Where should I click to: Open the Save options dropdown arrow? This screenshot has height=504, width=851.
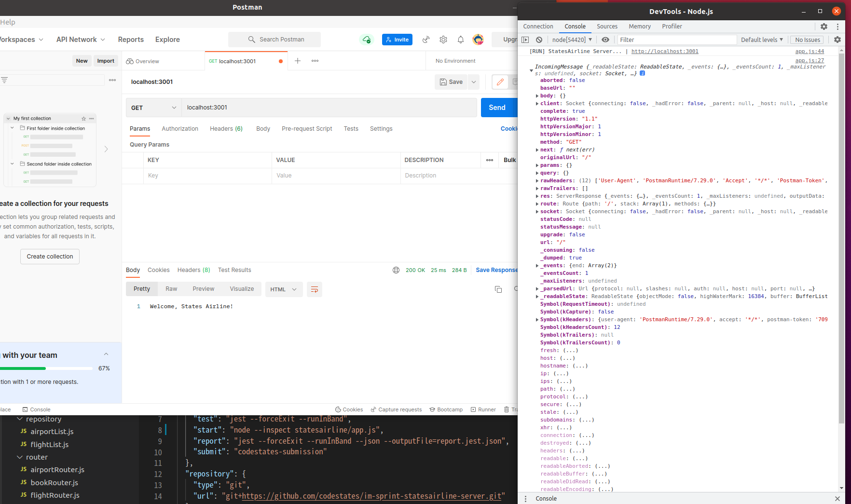tap(474, 82)
